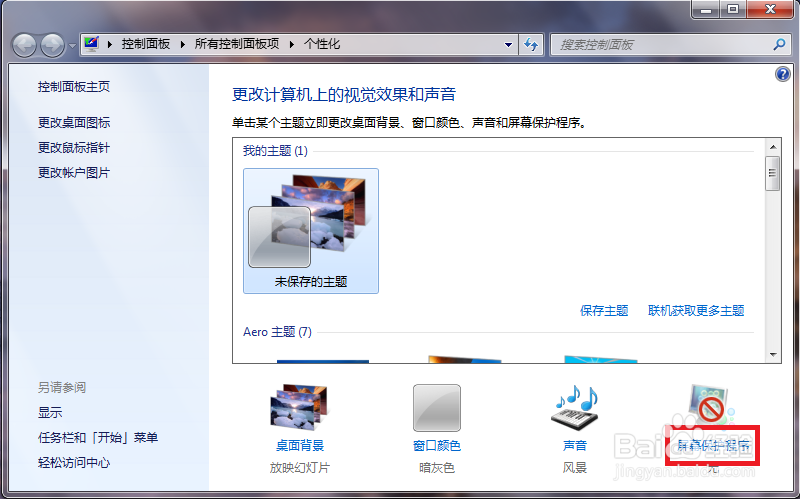Open 窗口颜色 gray swatch icon

(x=437, y=408)
